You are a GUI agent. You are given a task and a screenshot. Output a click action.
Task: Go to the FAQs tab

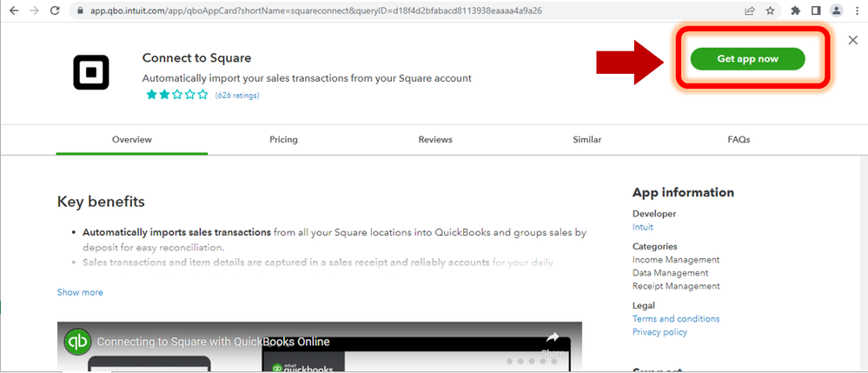739,140
